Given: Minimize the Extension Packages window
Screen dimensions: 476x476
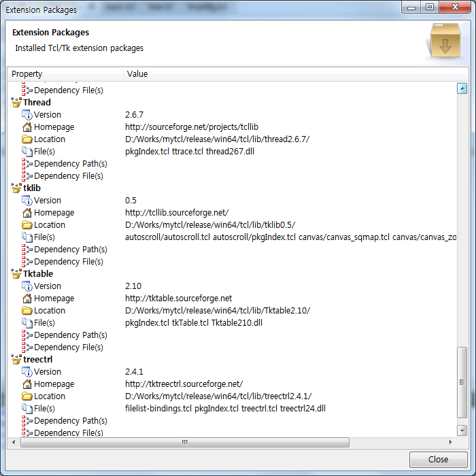Looking at the screenshot, I should pos(411,7).
